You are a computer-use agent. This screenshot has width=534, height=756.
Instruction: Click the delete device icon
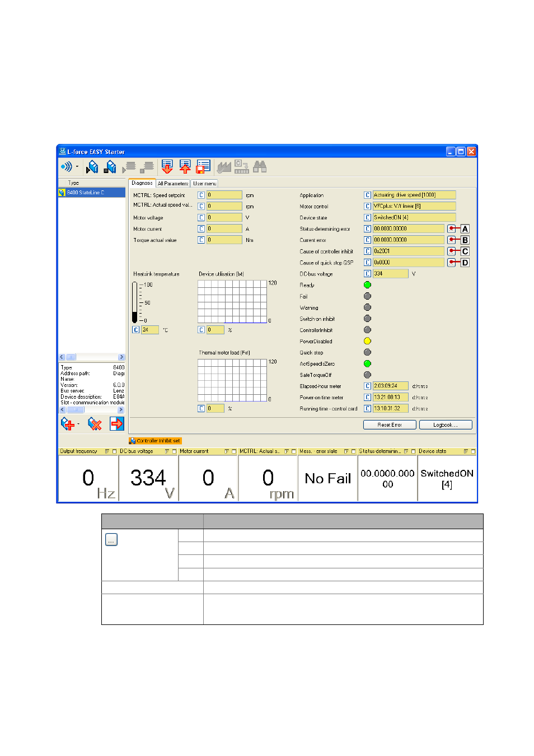click(95, 424)
